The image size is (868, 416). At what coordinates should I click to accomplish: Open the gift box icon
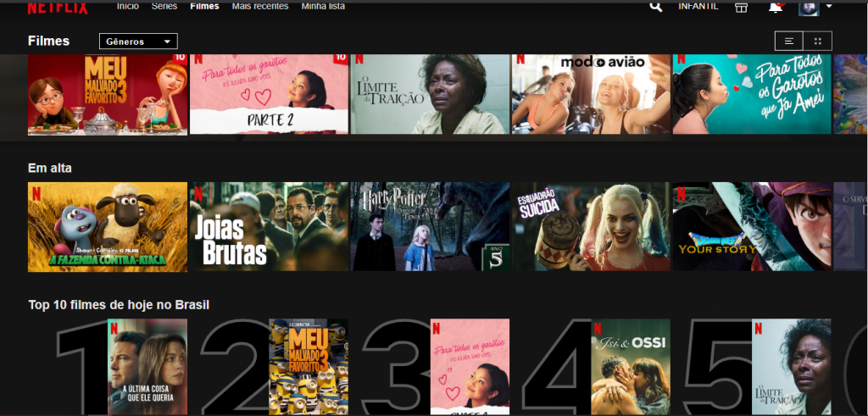(x=741, y=7)
